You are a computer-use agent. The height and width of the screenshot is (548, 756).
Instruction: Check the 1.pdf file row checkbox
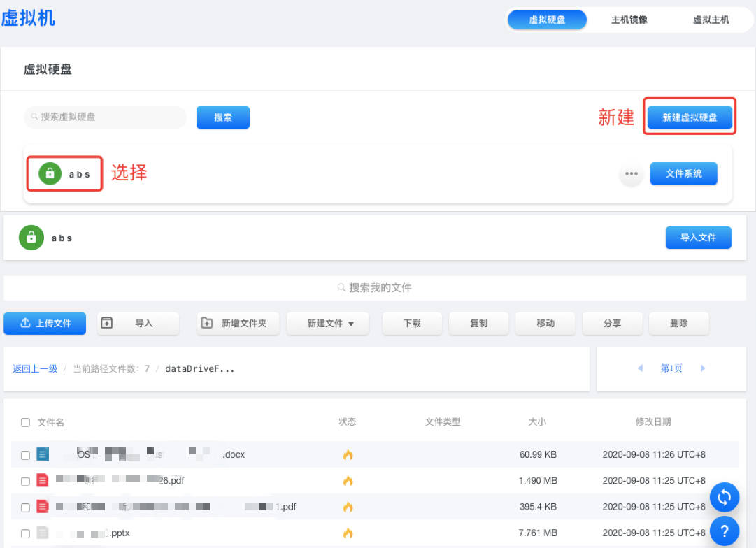(26, 507)
